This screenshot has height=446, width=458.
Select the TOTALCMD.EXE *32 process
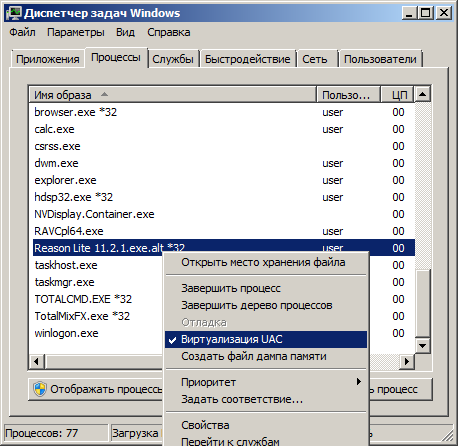(97, 299)
